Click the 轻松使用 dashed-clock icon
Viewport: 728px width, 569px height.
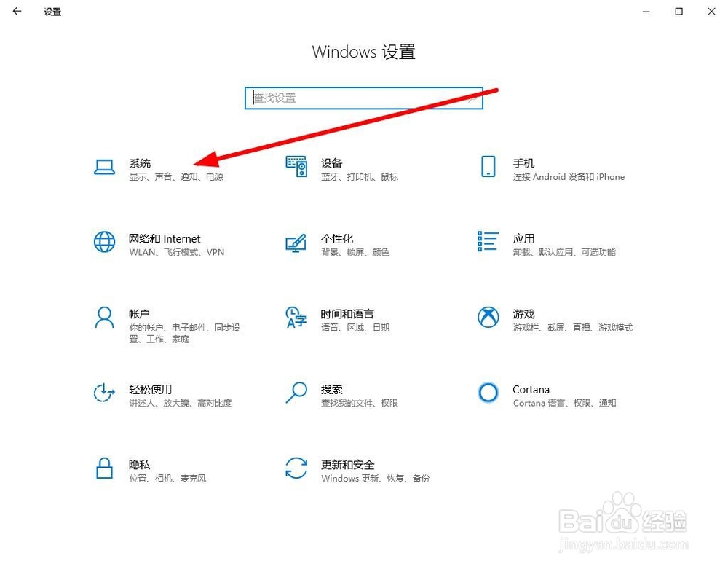click(104, 393)
